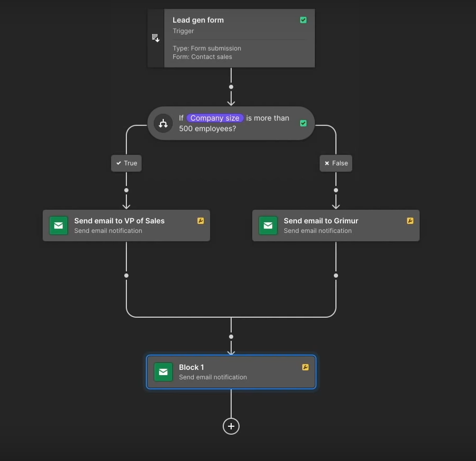Click the connector dot above Block 1
476x461 pixels.
click(x=231, y=337)
